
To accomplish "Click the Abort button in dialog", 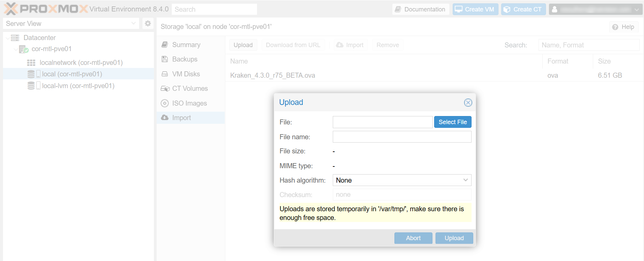I will tap(413, 238).
